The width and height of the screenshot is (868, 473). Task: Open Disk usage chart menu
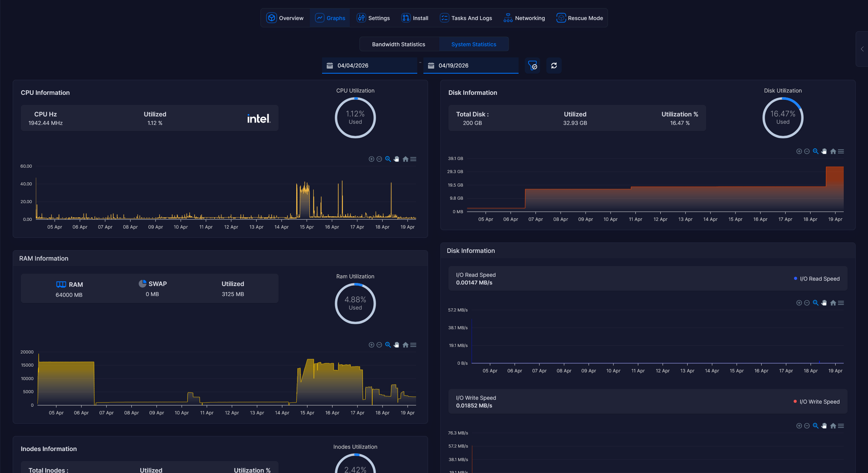click(x=841, y=151)
